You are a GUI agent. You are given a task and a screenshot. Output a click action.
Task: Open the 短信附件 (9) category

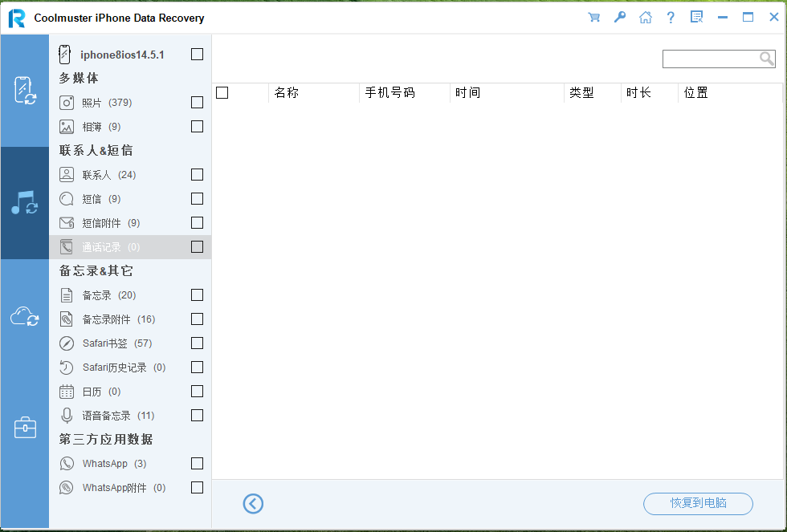[130, 222]
